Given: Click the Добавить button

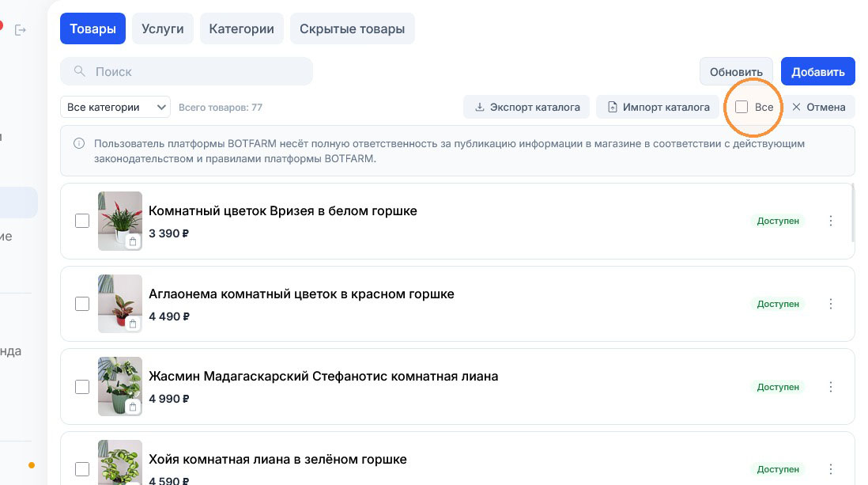Looking at the screenshot, I should pyautogui.click(x=818, y=72).
